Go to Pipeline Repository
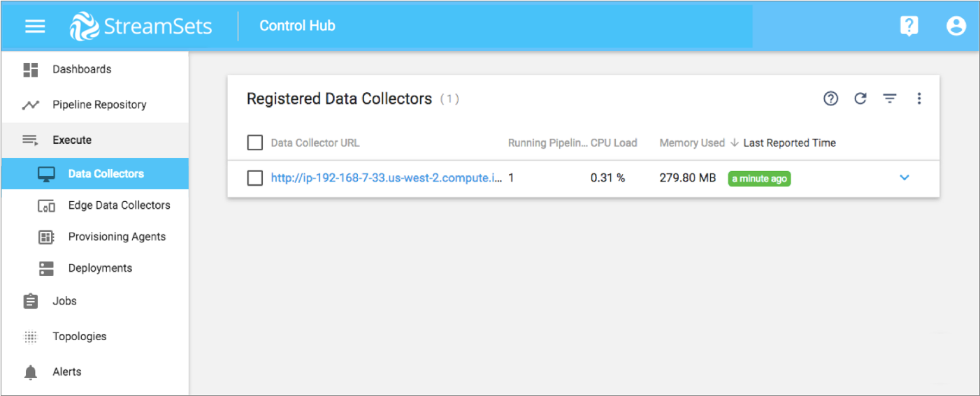The image size is (980, 396). (99, 105)
